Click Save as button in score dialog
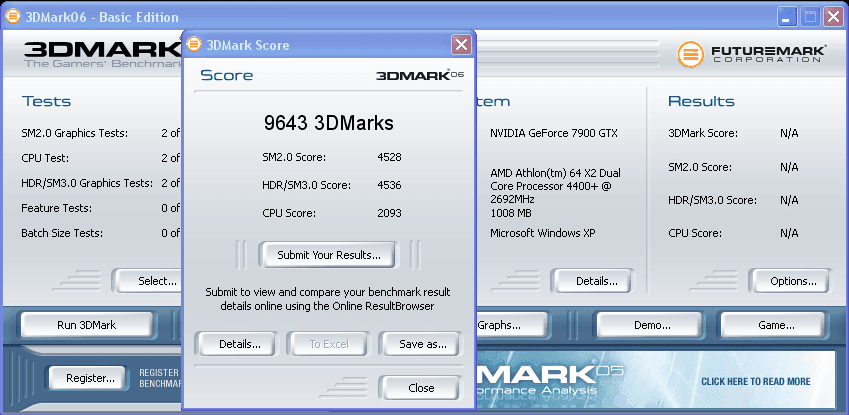Image resolution: width=849 pixels, height=415 pixels. 422,344
